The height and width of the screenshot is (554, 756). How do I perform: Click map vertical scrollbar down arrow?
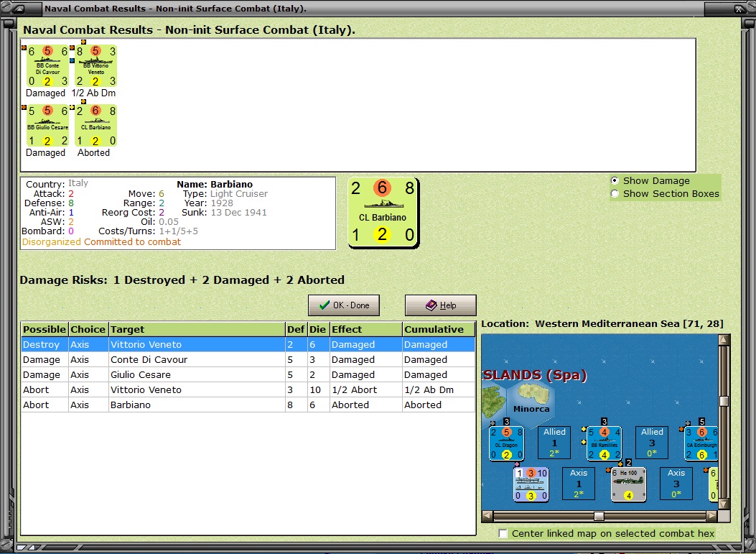[724, 504]
